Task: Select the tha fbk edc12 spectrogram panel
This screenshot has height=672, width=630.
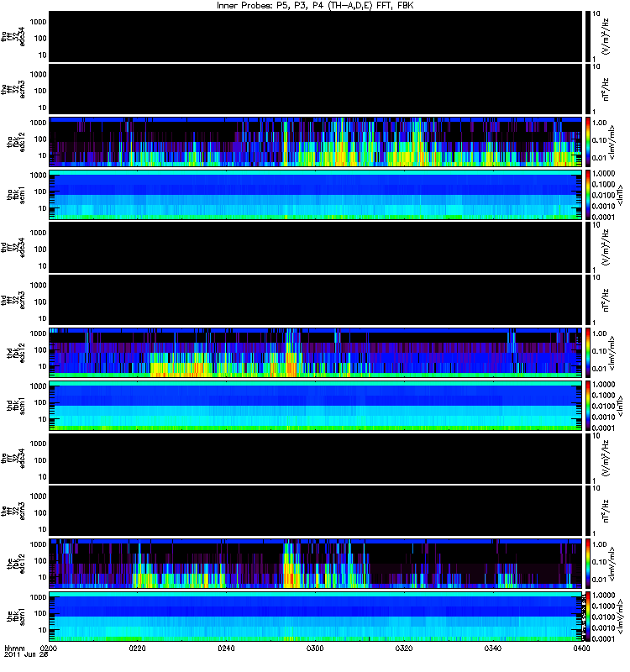Action: [316, 142]
